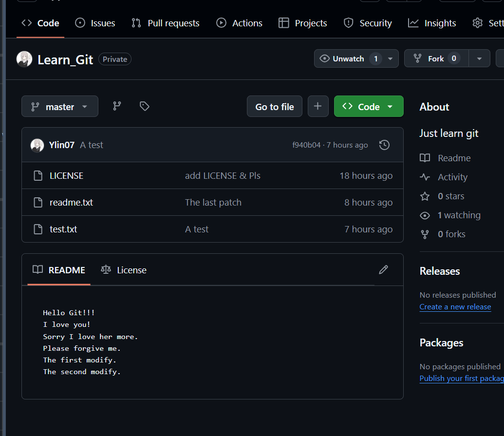Image resolution: width=504 pixels, height=436 pixels.
Task: Click the '18 hours ago' timestamp
Action: click(x=366, y=175)
